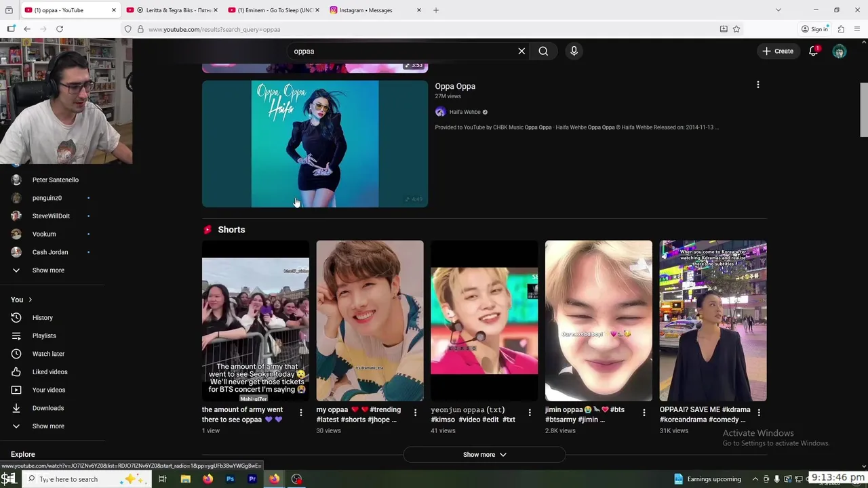The height and width of the screenshot is (488, 868).
Task: Clear the search query with X icon
Action: [x=521, y=51]
